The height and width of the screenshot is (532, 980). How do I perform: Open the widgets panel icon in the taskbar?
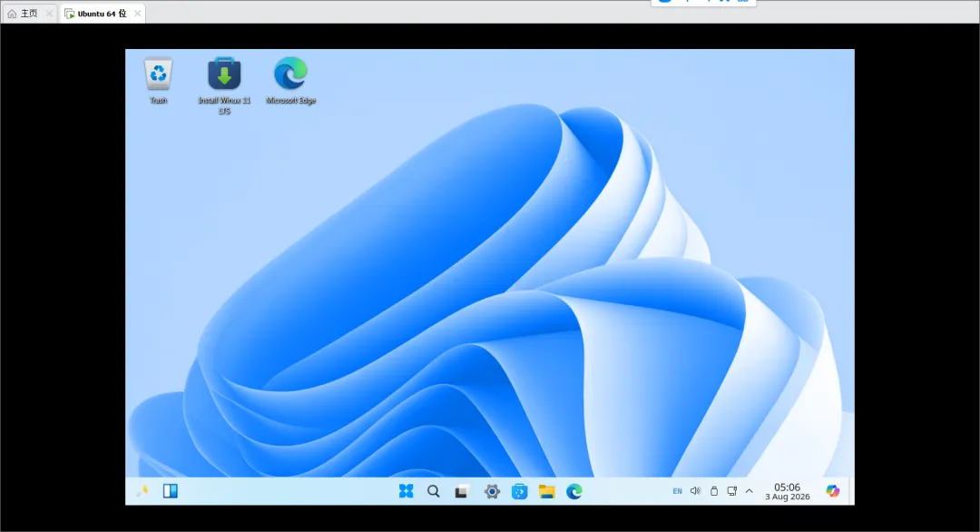[170, 491]
